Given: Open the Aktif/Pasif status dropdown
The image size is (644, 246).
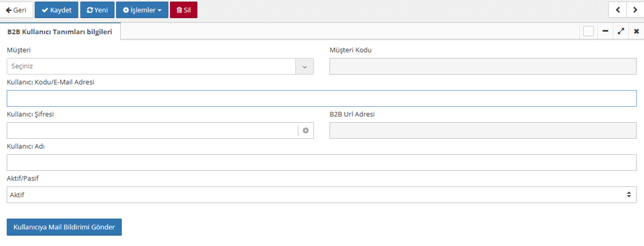Looking at the screenshot, I should point(321,195).
